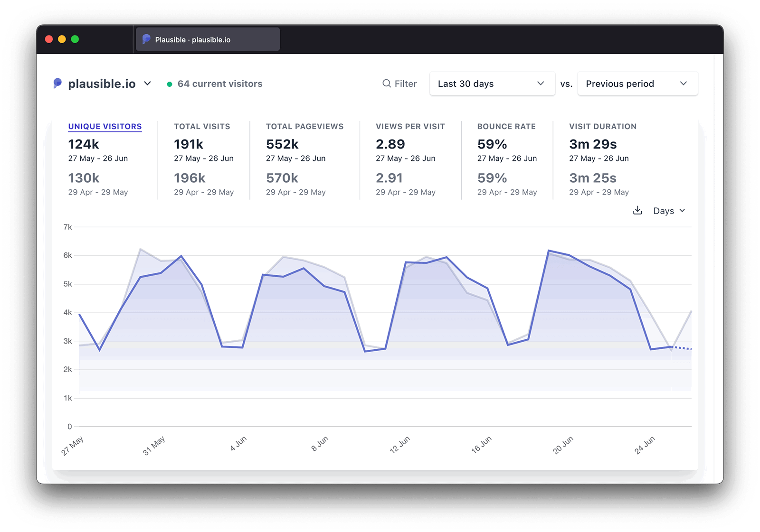Expand the plausible.io site switcher
Screen dimensions: 760x532
click(x=147, y=83)
